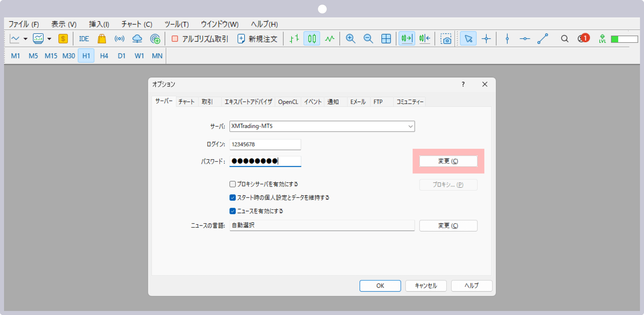Open the チャート (C) menu
Viewport: 644px width, 315px height.
pos(137,24)
